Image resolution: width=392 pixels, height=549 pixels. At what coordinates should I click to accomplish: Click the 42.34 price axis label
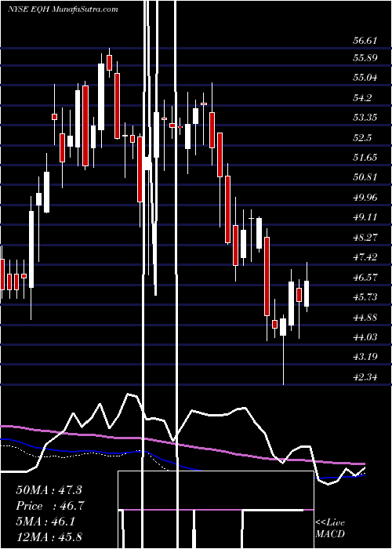pos(365,377)
